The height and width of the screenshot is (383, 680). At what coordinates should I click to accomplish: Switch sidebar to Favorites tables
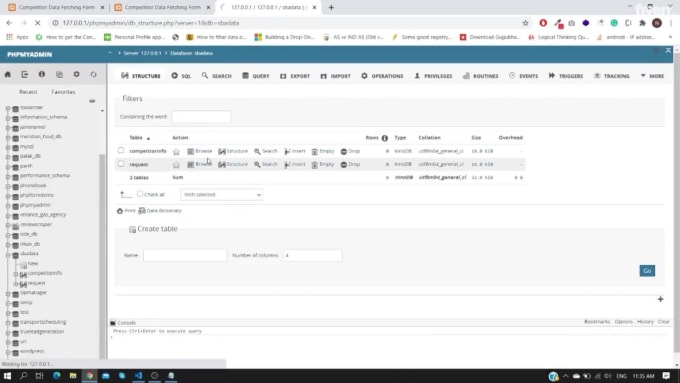63,92
